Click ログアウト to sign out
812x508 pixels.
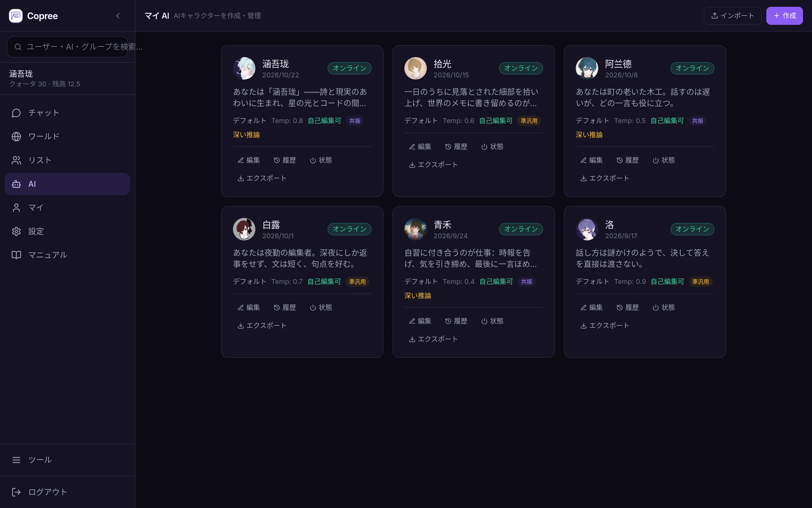tap(67, 492)
